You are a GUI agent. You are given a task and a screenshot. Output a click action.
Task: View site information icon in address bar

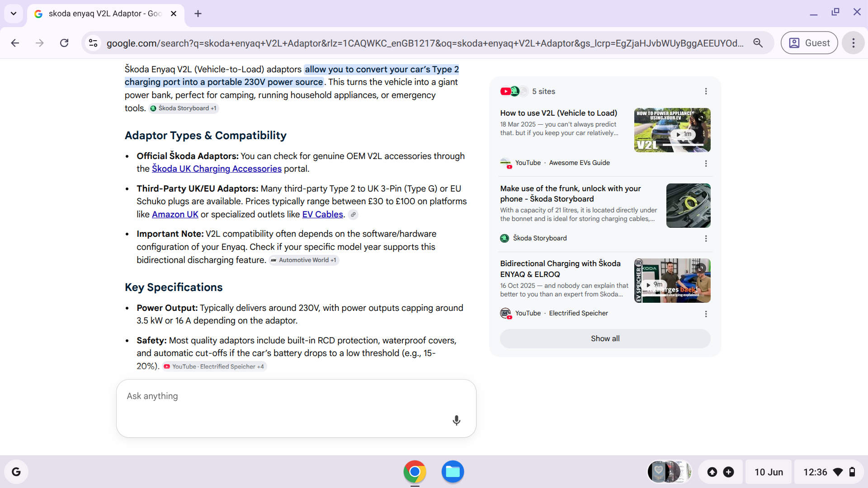point(93,43)
